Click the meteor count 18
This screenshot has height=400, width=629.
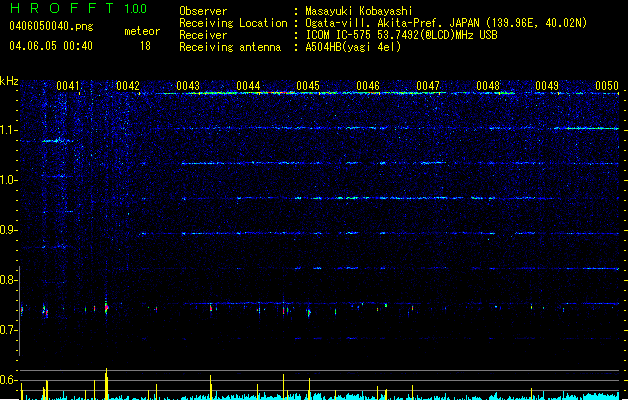click(145, 46)
